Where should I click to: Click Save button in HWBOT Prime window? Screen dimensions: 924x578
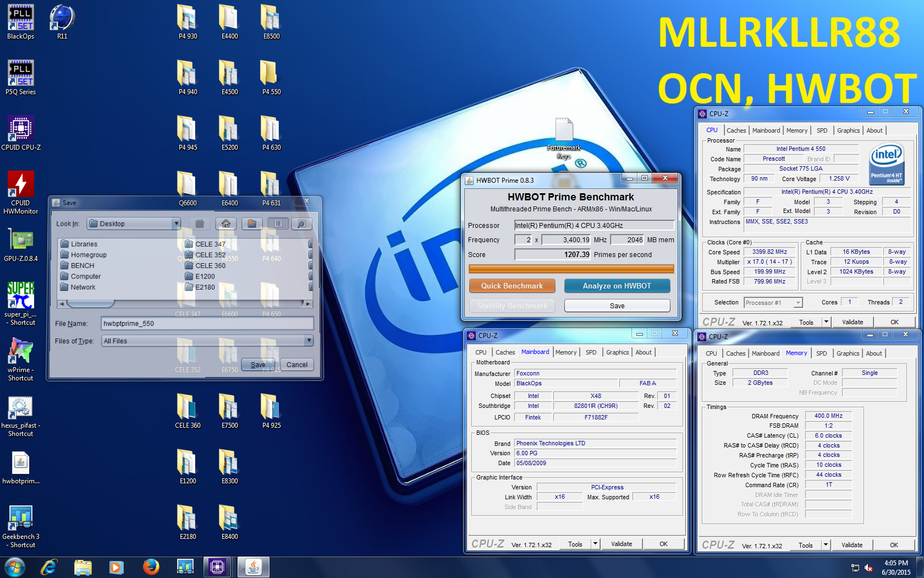point(617,306)
